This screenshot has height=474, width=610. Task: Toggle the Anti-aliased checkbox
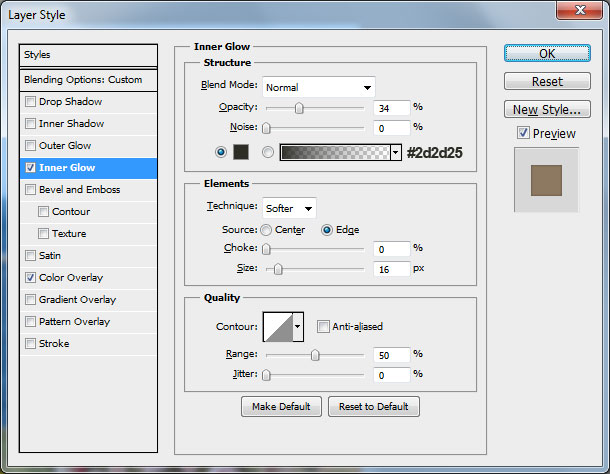click(323, 326)
